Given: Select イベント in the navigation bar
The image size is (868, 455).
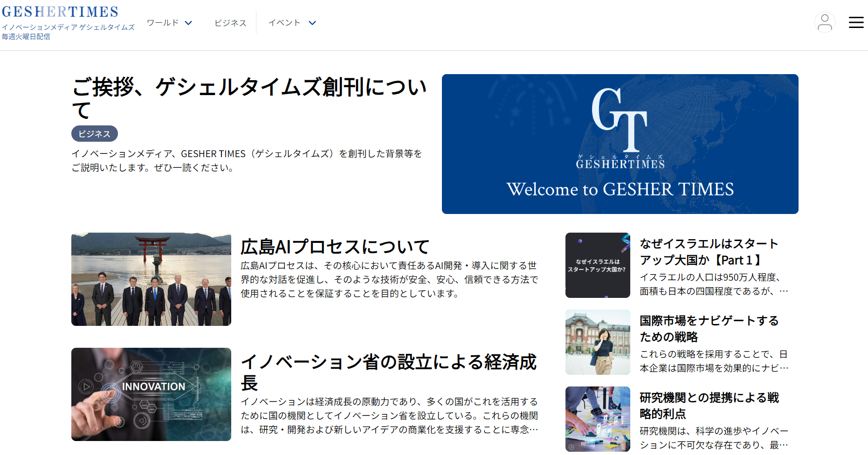Looking at the screenshot, I should 284,22.
